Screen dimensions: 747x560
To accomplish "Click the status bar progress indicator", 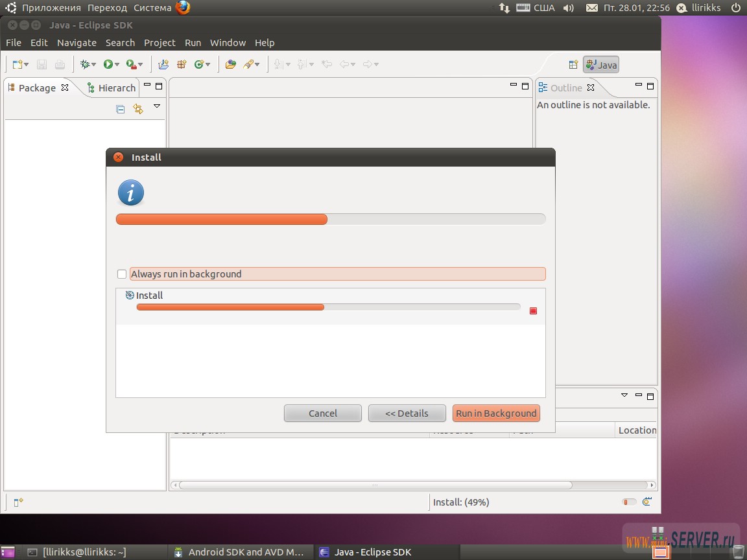I will [629, 502].
